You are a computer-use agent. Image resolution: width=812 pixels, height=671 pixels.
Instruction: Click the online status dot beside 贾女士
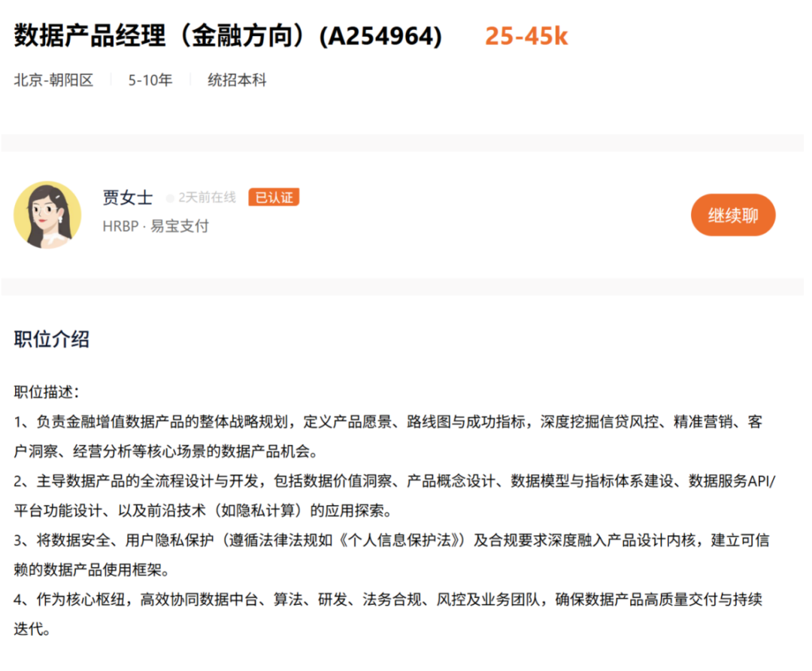coord(169,198)
